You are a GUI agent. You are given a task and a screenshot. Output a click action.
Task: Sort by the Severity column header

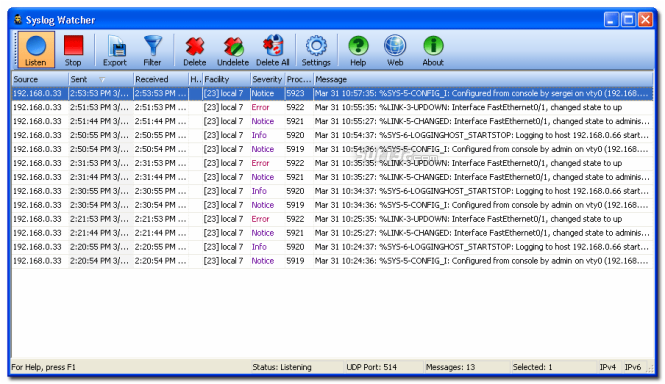pyautogui.click(x=267, y=79)
